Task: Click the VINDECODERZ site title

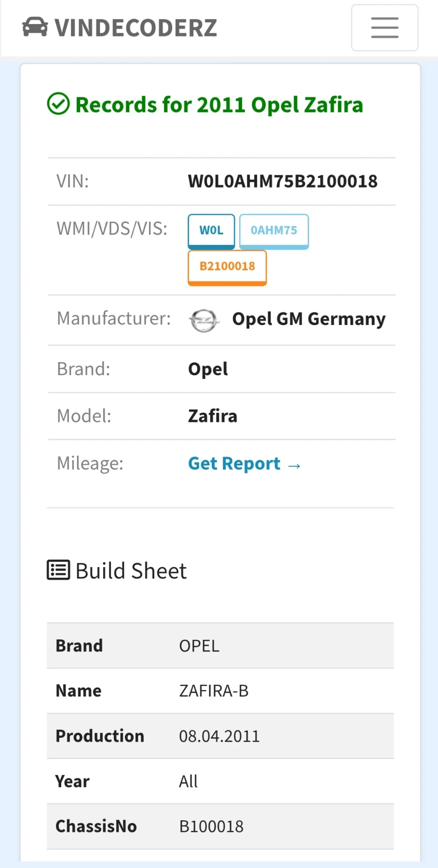Action: click(136, 28)
